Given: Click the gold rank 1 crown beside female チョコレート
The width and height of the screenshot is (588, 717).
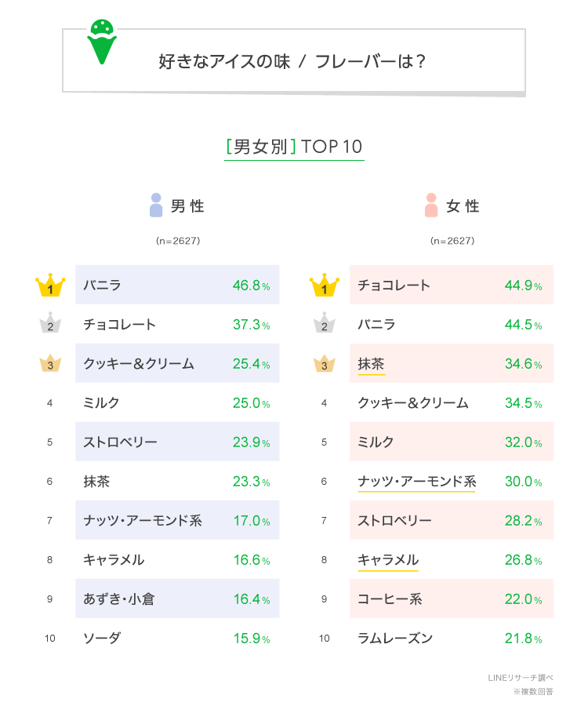Looking at the screenshot, I should tap(324, 286).
